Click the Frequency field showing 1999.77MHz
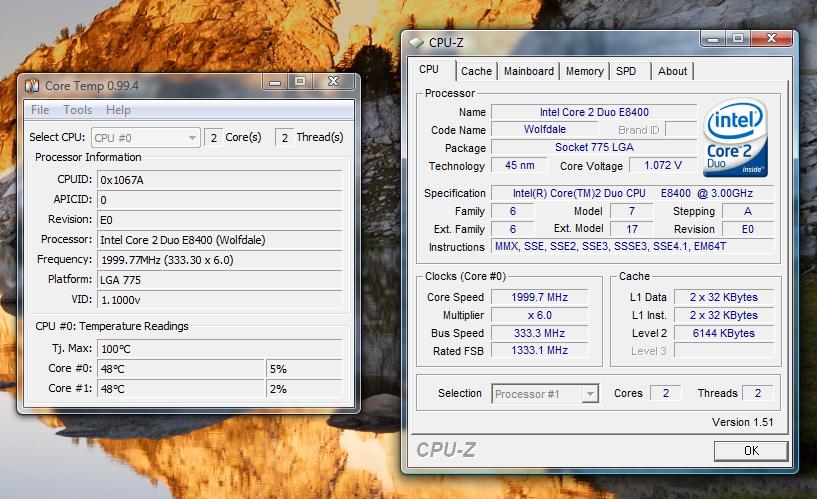 coord(219,260)
